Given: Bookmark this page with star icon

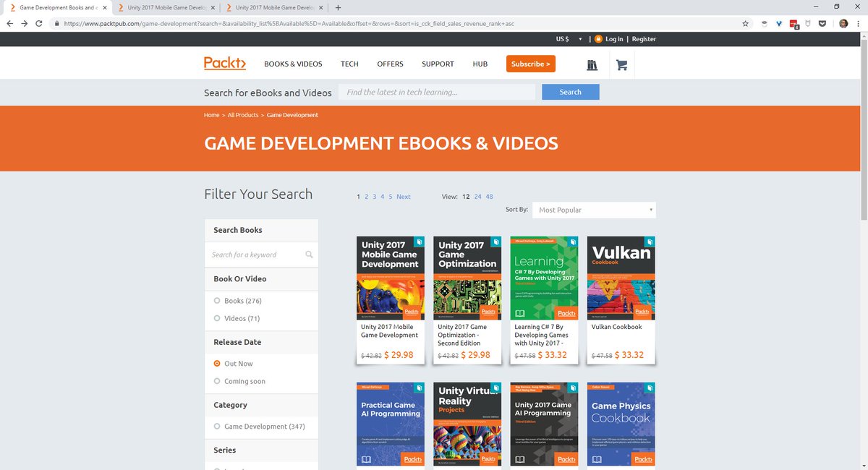Looking at the screenshot, I should (745, 23).
